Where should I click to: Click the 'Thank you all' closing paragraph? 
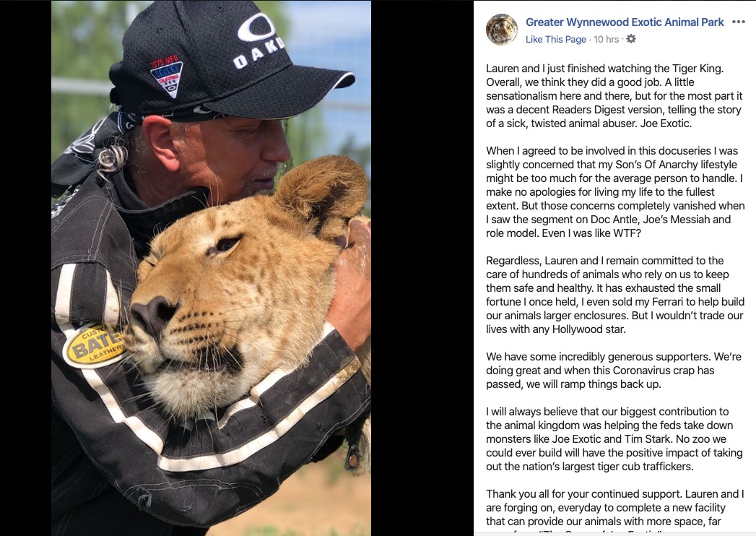click(615, 511)
